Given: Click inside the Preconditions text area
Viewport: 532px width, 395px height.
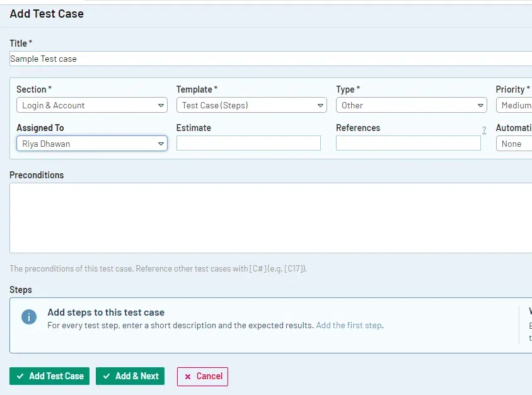Looking at the screenshot, I should pos(270,217).
